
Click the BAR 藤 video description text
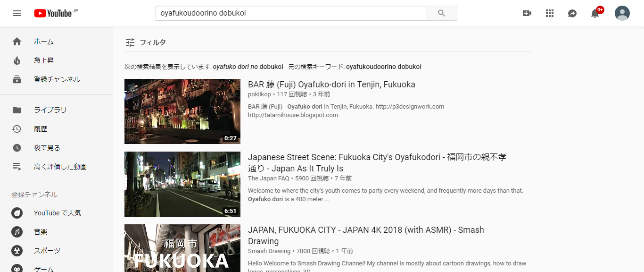[346, 110]
